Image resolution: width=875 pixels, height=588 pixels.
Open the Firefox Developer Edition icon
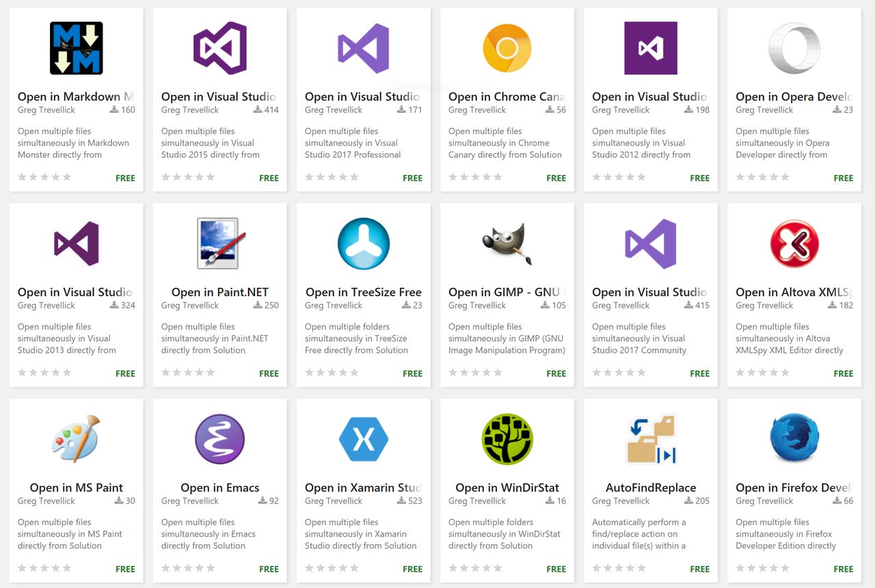pyautogui.click(x=794, y=439)
